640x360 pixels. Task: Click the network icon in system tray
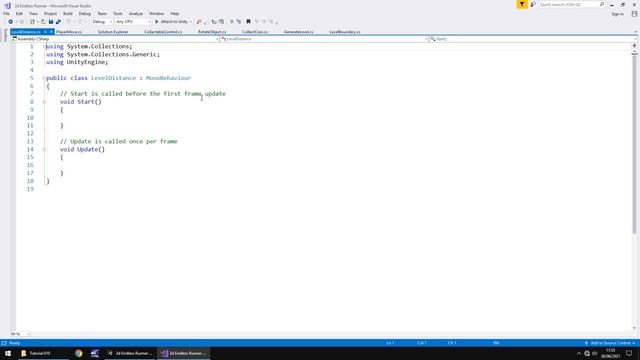[x=587, y=353]
